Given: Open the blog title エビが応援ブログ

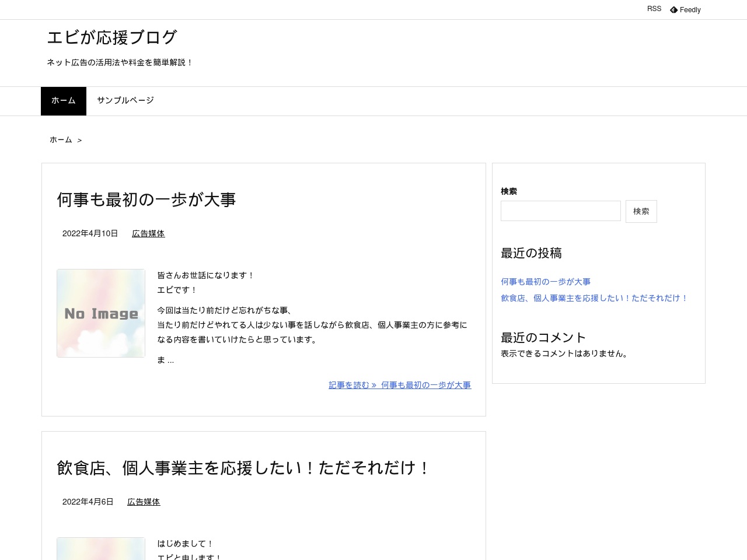Looking at the screenshot, I should pos(112,37).
